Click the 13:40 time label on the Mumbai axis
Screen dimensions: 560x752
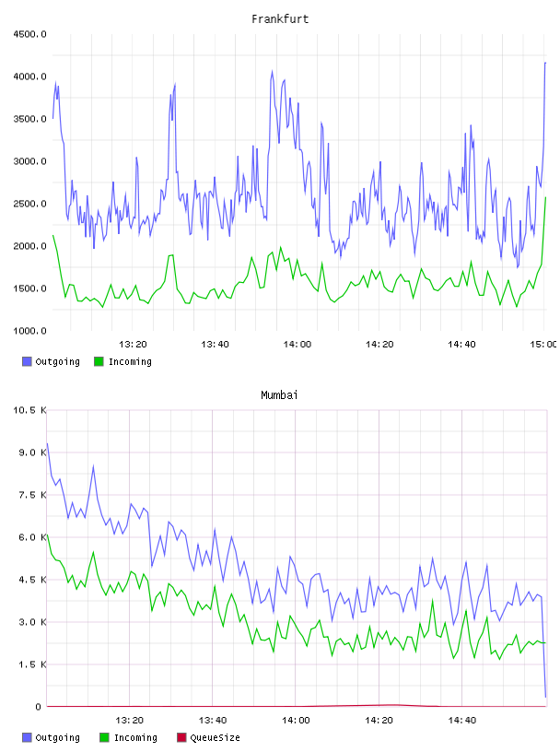[x=213, y=721]
